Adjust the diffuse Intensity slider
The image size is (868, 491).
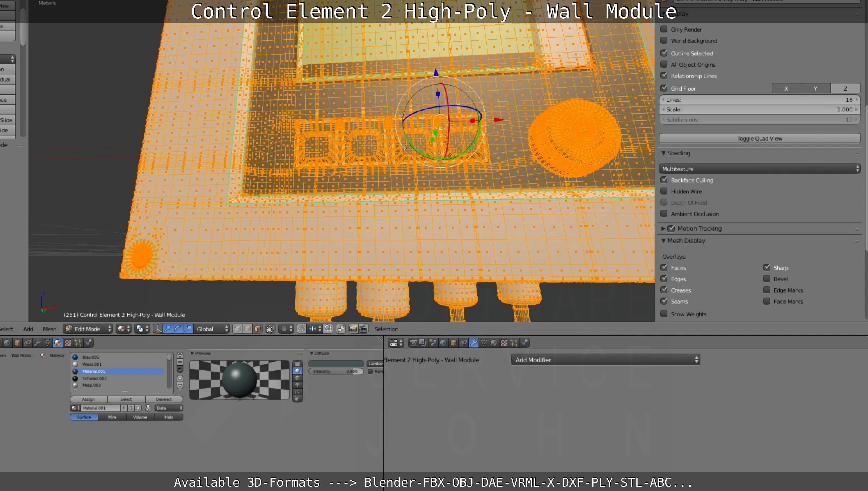point(336,371)
